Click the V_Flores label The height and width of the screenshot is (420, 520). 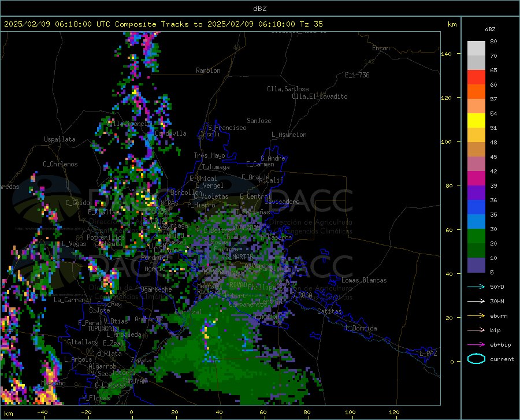[96, 397]
